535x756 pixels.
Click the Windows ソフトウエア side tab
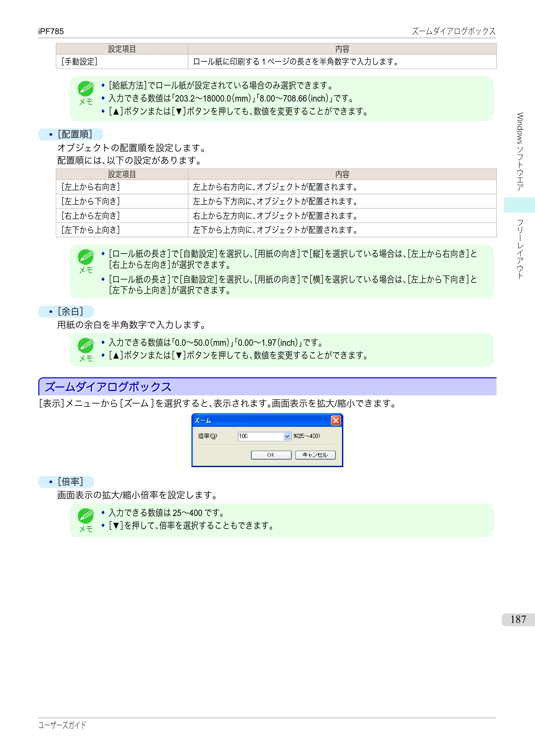pos(520,152)
